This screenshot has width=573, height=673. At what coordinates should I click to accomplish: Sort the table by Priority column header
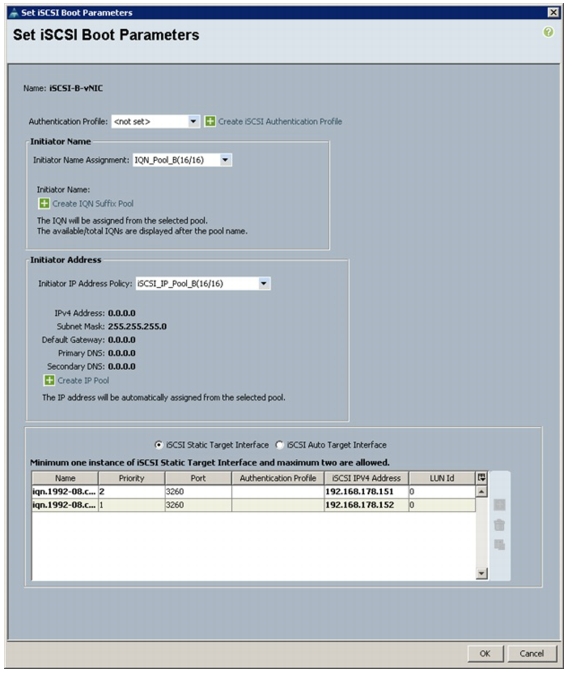[131, 478]
